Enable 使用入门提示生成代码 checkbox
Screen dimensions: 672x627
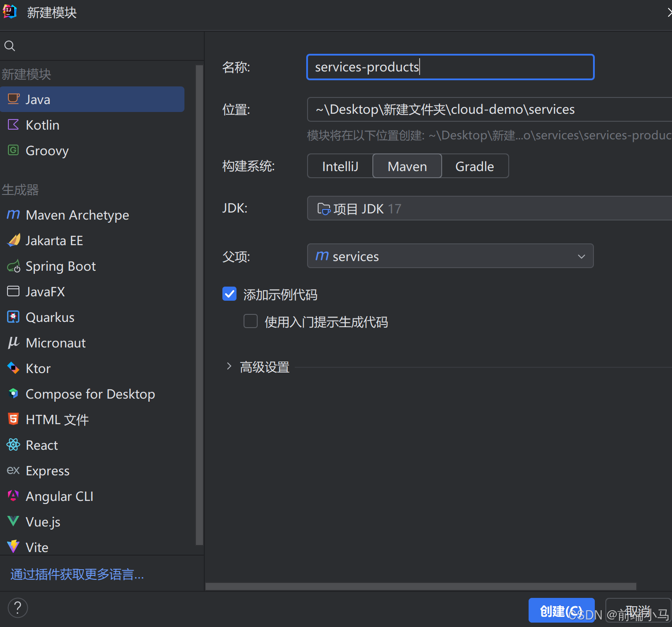251,321
